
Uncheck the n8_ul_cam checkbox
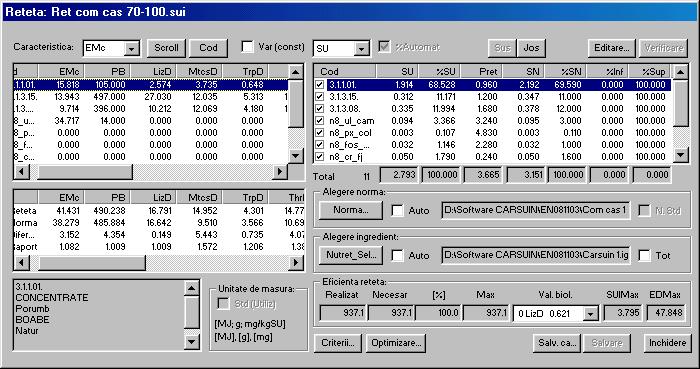[x=319, y=120]
